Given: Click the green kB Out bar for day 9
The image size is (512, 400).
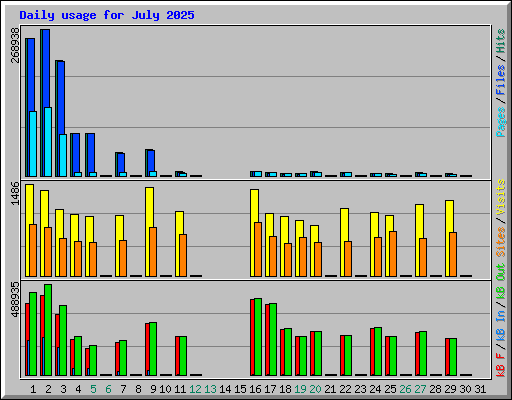Looking at the screenshot, I should (x=153, y=349).
